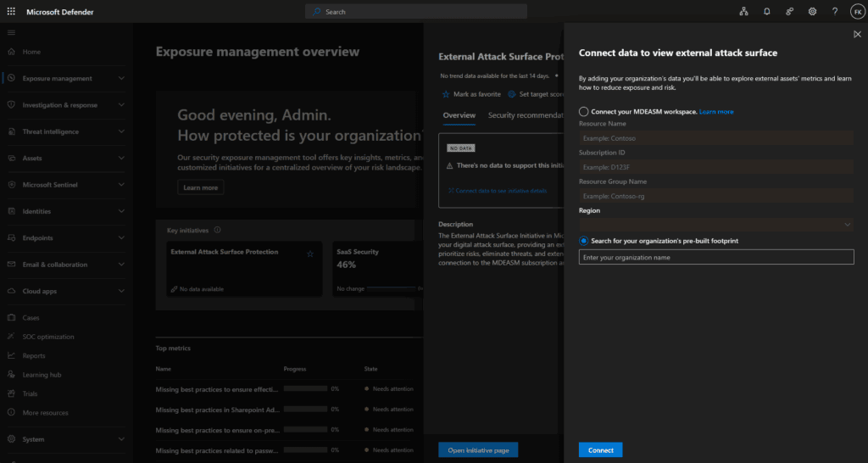Open the network topology icon in header
The image size is (868, 463).
(744, 12)
